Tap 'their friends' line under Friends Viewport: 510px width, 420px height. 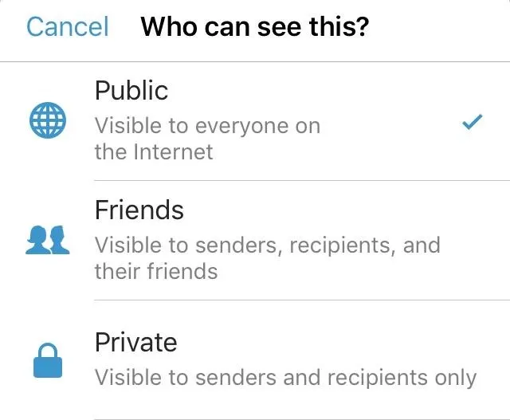click(x=156, y=272)
